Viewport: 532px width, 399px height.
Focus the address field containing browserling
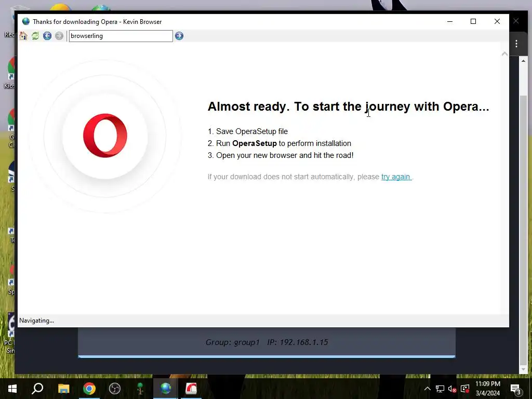click(121, 36)
